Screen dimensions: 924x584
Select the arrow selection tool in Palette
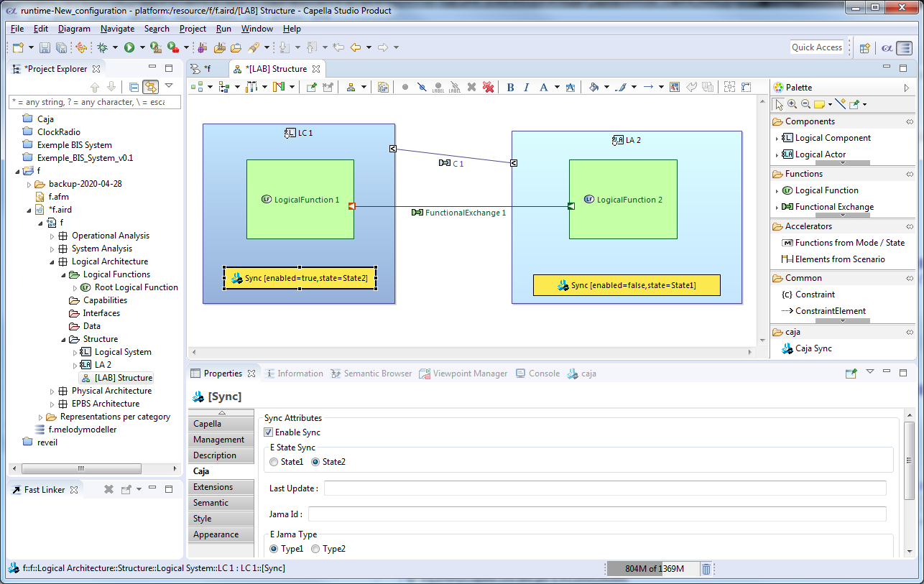pos(779,104)
